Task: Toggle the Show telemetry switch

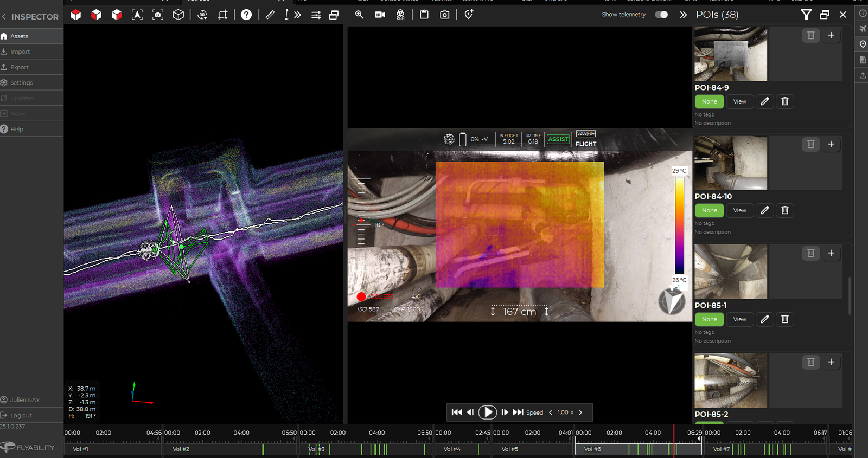Action: (661, 15)
